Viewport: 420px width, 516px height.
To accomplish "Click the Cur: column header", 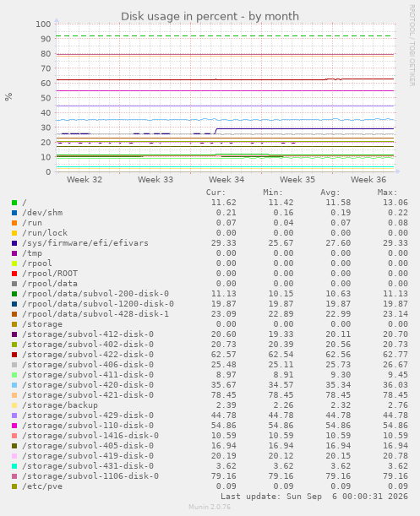I will pos(215,193).
